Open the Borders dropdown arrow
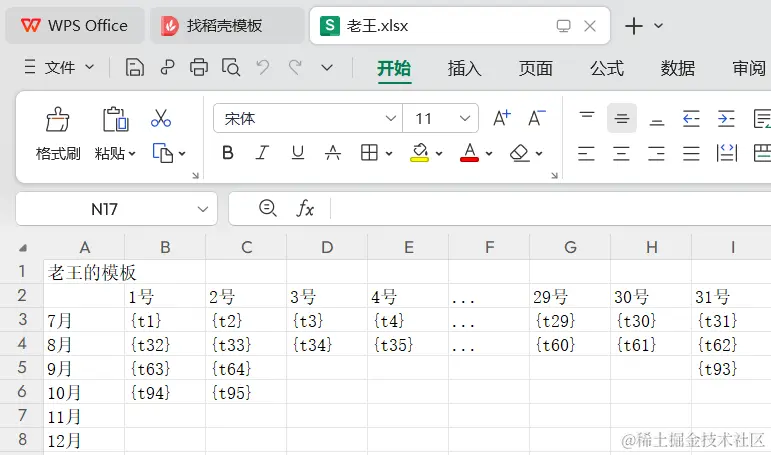This screenshot has height=455, width=771. point(389,153)
